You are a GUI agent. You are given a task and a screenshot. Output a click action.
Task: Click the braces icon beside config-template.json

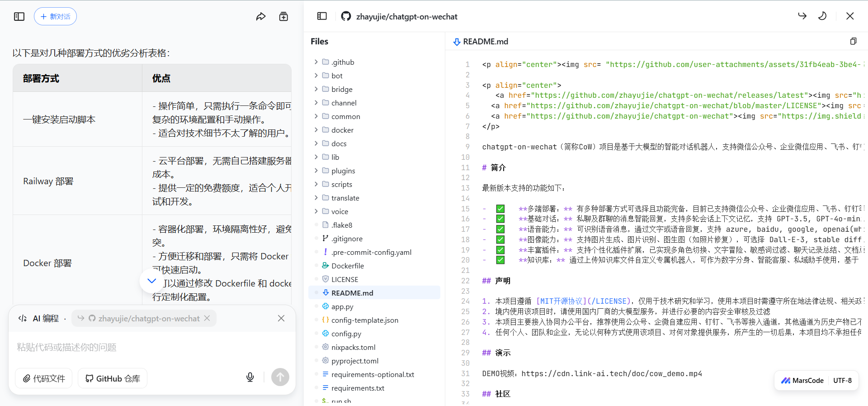click(325, 320)
